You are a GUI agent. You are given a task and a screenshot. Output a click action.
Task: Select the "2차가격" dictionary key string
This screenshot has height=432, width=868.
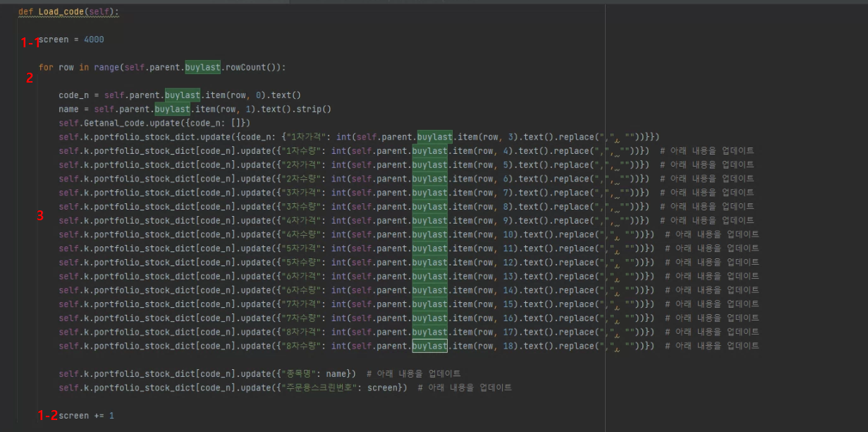click(x=301, y=165)
